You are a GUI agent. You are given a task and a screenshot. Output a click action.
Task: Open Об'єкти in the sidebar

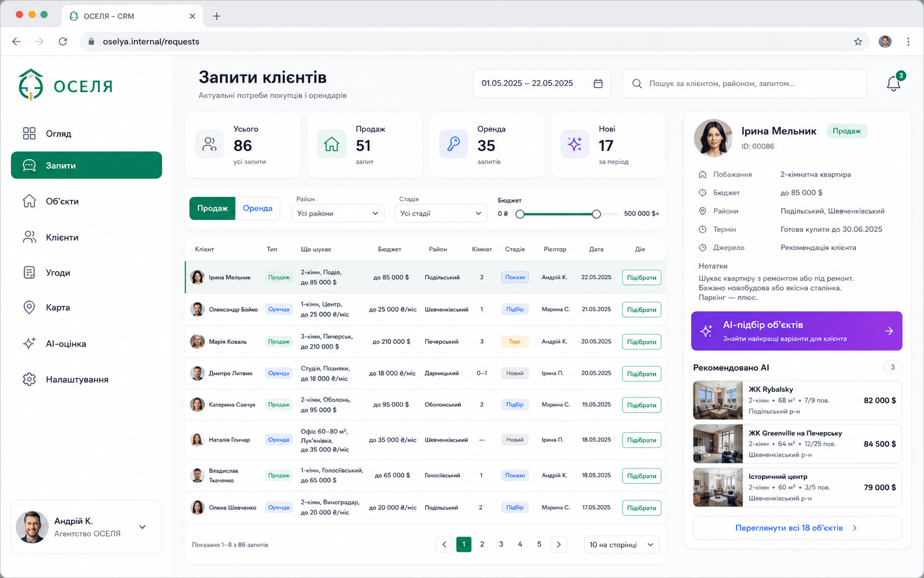point(86,201)
